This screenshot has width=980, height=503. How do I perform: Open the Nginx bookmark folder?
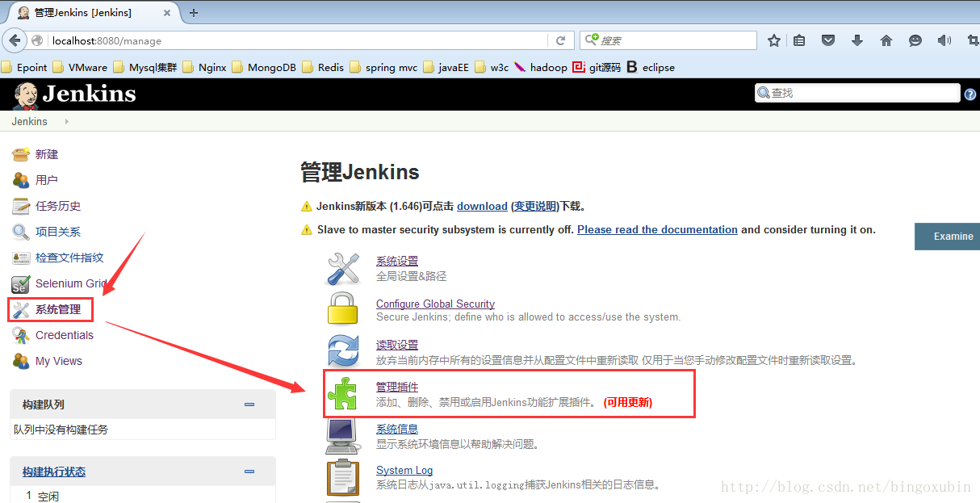click(205, 67)
